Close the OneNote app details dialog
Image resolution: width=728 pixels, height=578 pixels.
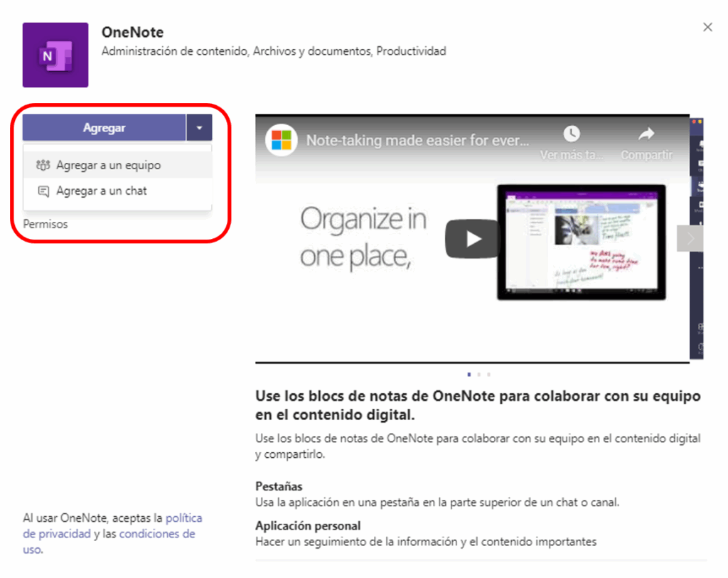point(707,27)
